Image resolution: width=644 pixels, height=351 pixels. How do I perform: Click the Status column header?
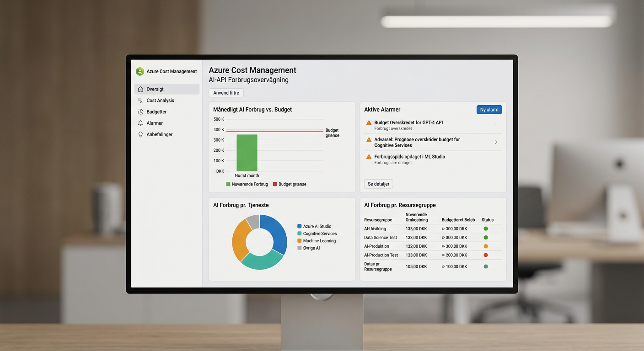488,220
